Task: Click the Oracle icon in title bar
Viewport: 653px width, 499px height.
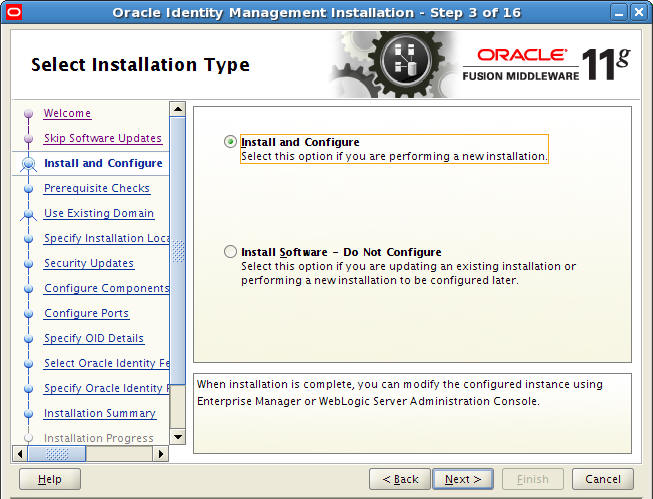Action: tap(13, 13)
